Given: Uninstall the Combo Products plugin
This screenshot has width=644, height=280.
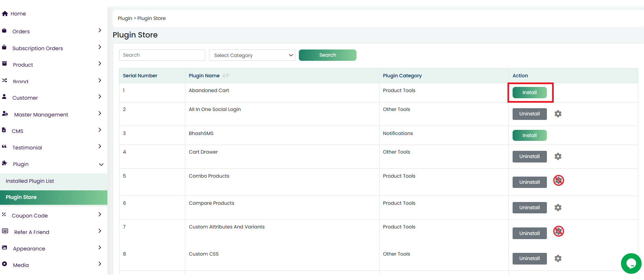Looking at the screenshot, I should [529, 182].
